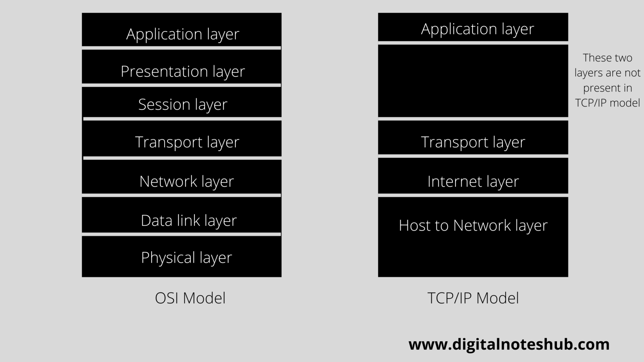Toggle visibility of TCP/IP Model label

473,298
